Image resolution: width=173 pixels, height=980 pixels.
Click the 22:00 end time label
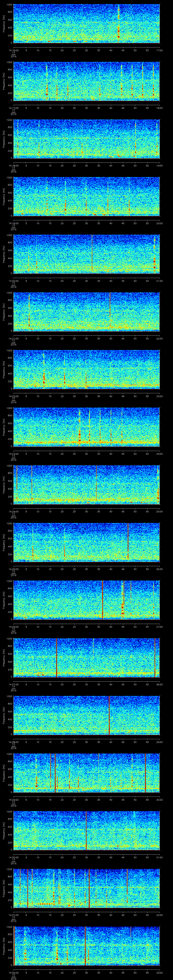tap(159, 339)
